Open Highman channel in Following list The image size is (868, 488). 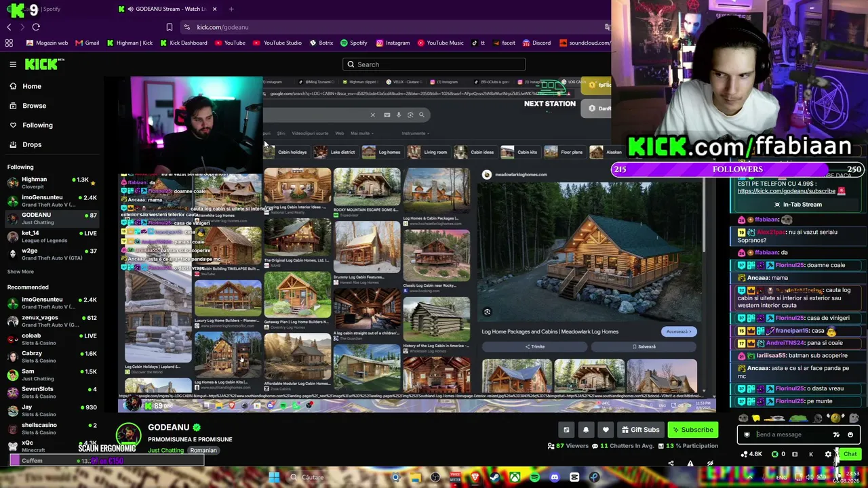point(51,183)
